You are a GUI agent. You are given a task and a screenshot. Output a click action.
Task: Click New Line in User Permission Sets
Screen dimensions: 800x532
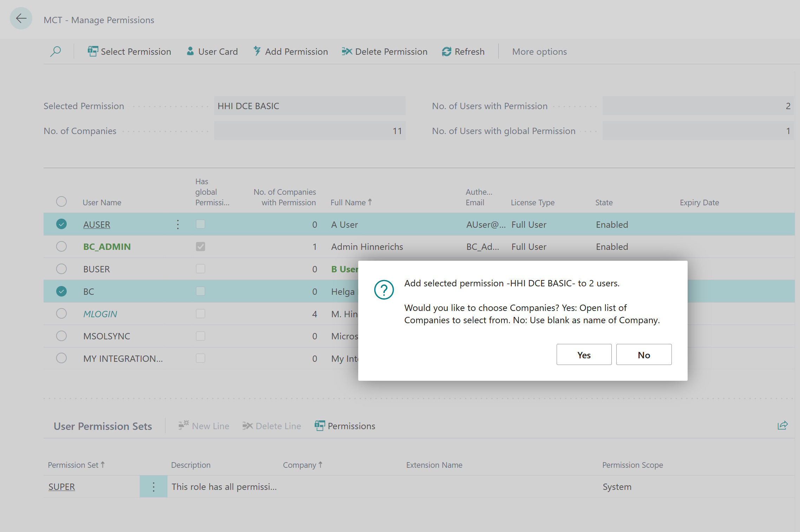204,426
